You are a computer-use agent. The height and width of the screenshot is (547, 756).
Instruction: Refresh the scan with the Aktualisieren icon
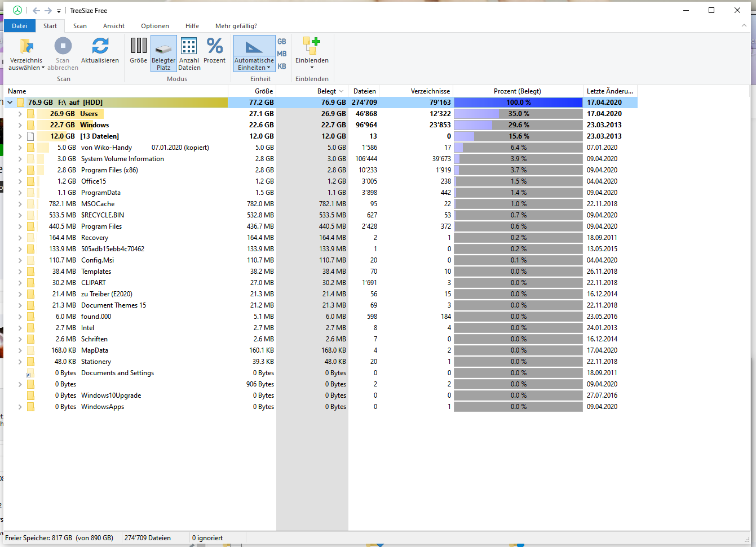click(x=100, y=46)
